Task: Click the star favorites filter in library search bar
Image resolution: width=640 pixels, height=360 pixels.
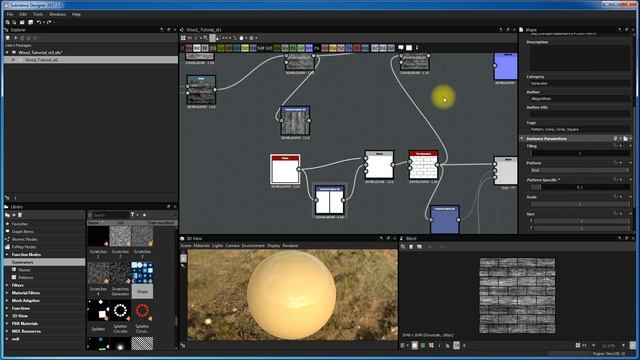Action: click(144, 215)
